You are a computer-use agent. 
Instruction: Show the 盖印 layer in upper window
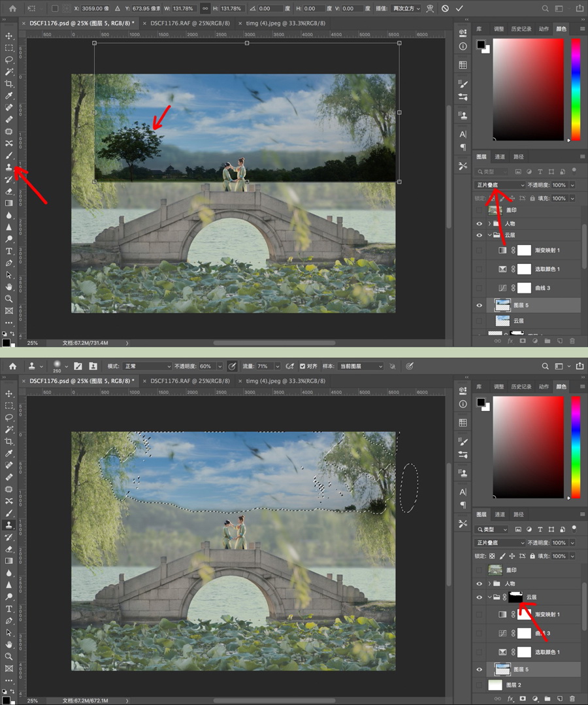(479, 210)
